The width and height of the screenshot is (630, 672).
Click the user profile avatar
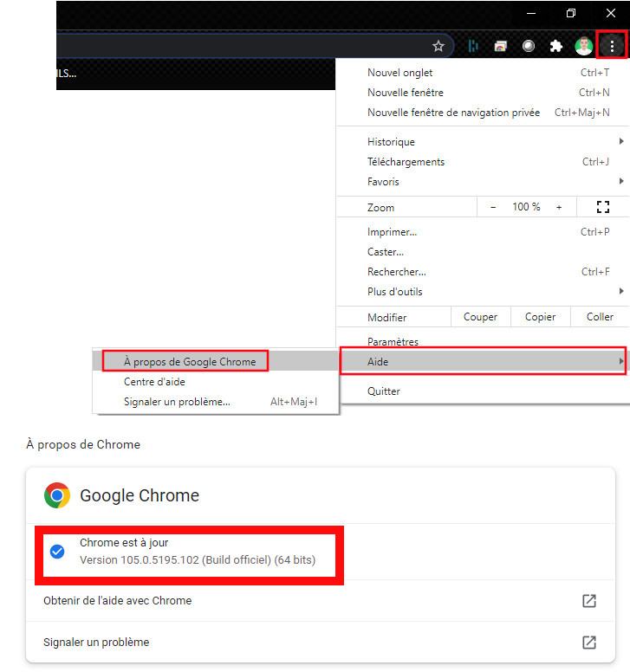(584, 46)
